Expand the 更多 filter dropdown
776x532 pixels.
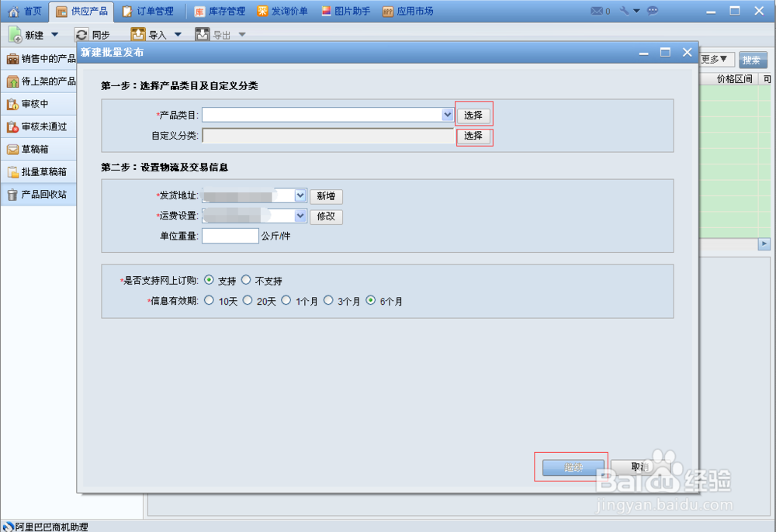pos(715,60)
